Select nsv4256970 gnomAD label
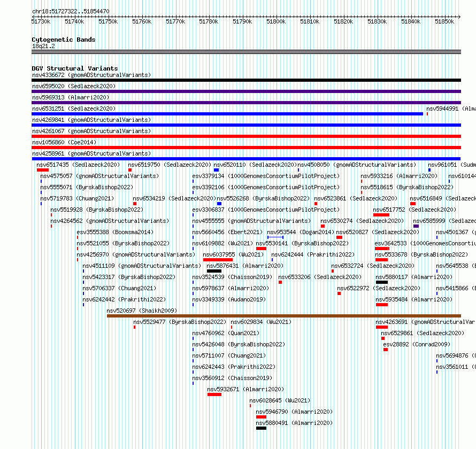 click(136, 254)
